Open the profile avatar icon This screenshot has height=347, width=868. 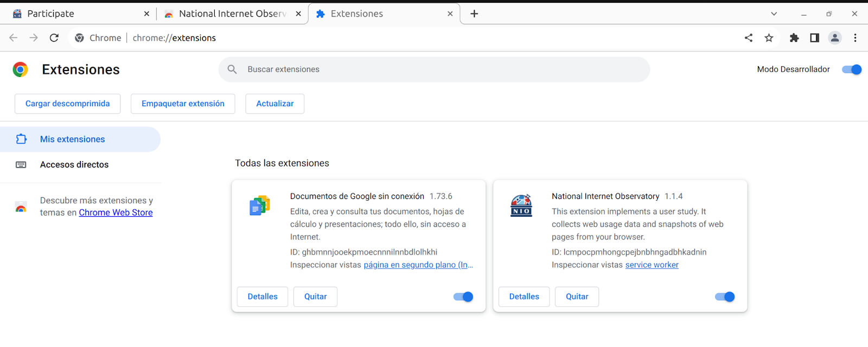(835, 38)
